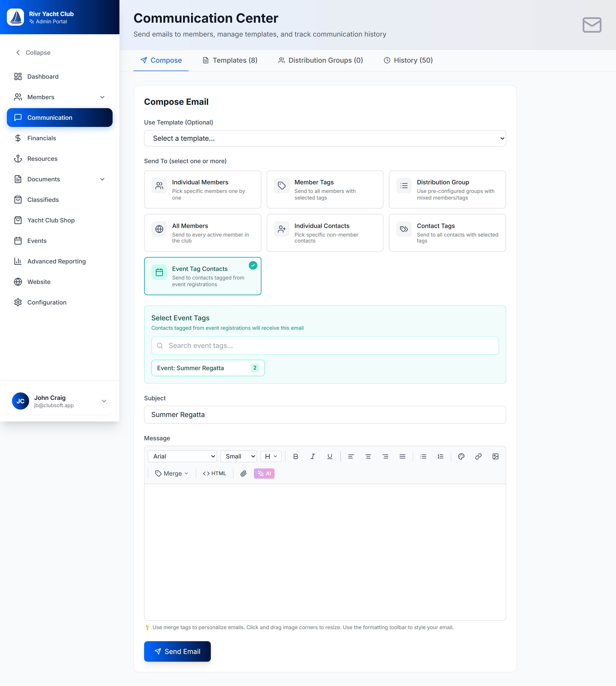Click the Bold formatting icon
The height and width of the screenshot is (686, 616).
295,456
